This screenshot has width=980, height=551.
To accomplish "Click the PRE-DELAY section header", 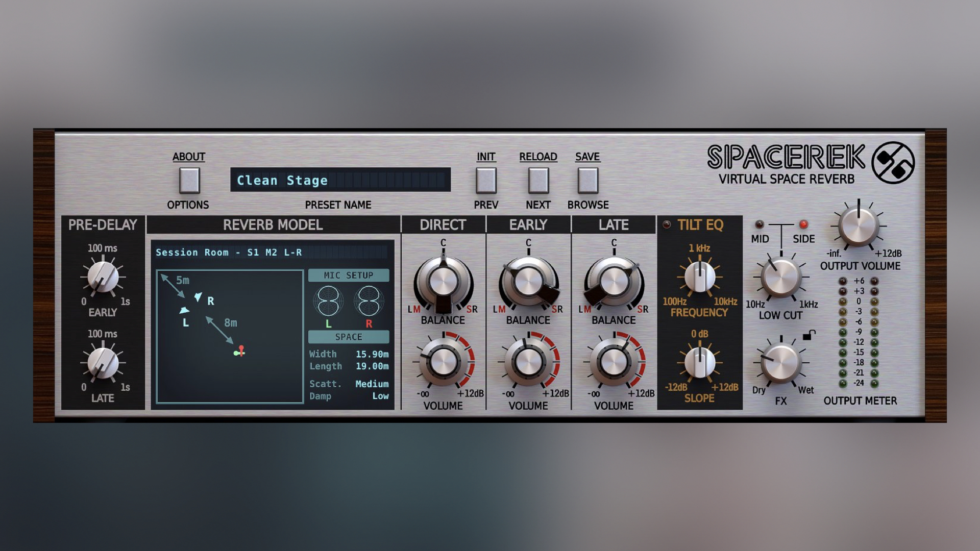I will click(x=103, y=224).
